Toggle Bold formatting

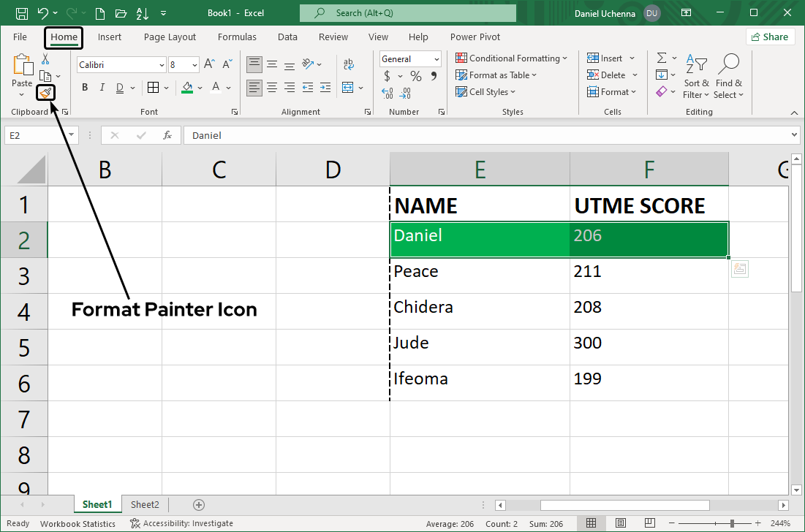[85, 88]
